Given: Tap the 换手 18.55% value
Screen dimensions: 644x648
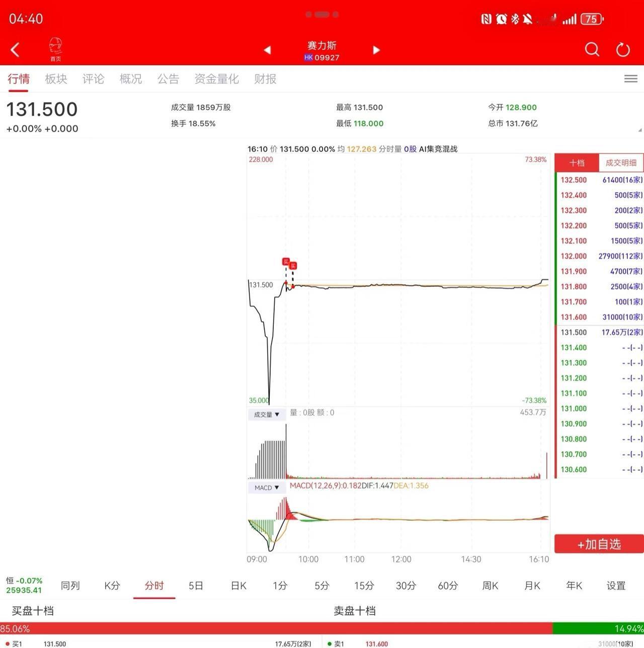Looking at the screenshot, I should (193, 123).
